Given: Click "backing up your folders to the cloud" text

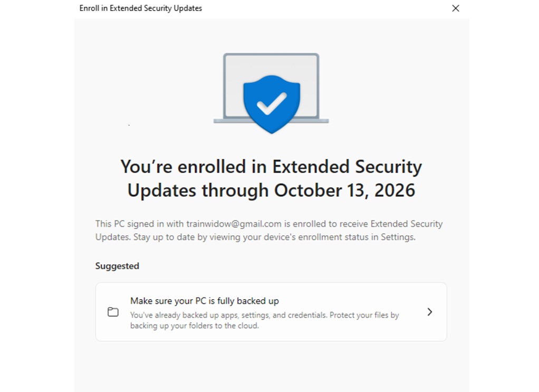Looking at the screenshot, I should [x=195, y=326].
